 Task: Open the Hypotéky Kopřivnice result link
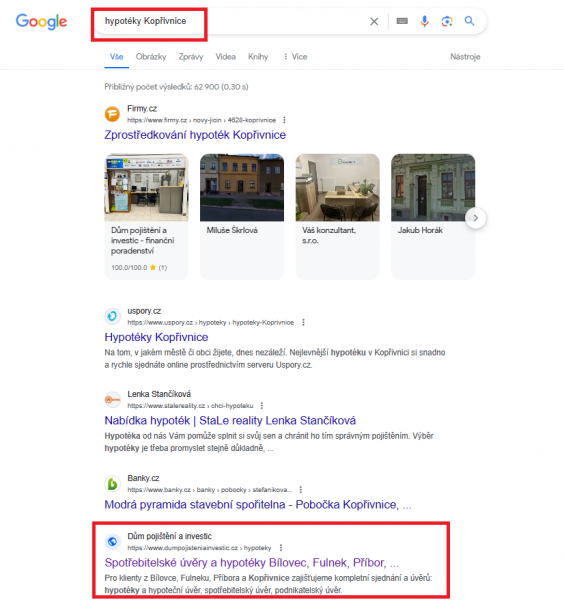[156, 337]
